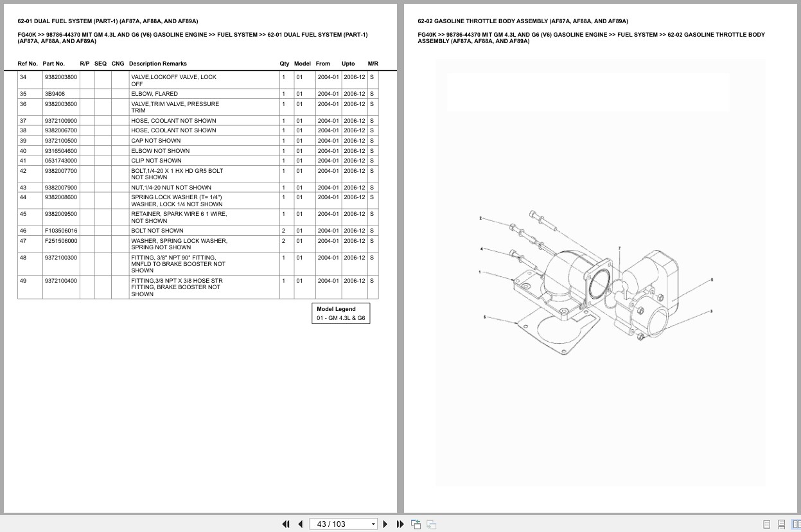The width and height of the screenshot is (801, 532).
Task: Click the Part No. column header
Action: coord(54,64)
